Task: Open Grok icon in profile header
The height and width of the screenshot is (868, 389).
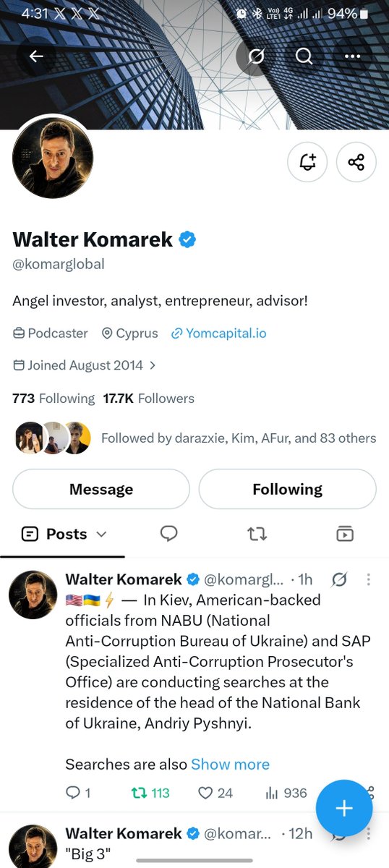Action: 256,56
